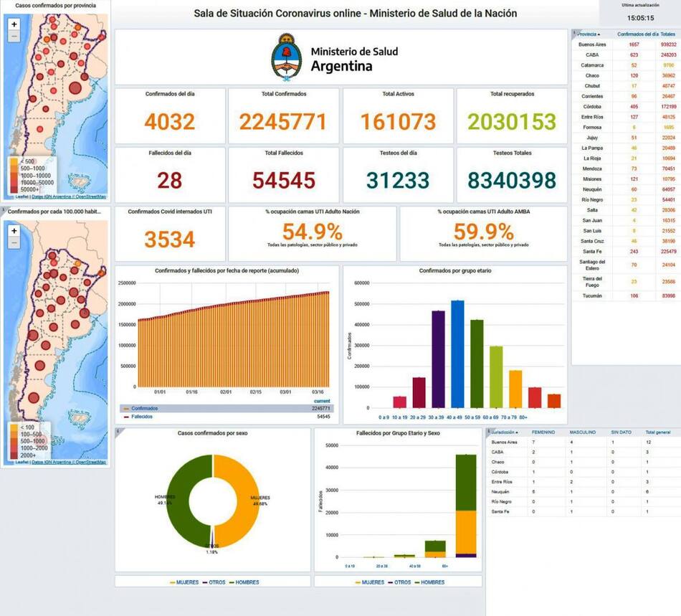Open the OpenStreetMap link under the bottom map
Viewport: 681px width, 616px height.
click(91, 463)
